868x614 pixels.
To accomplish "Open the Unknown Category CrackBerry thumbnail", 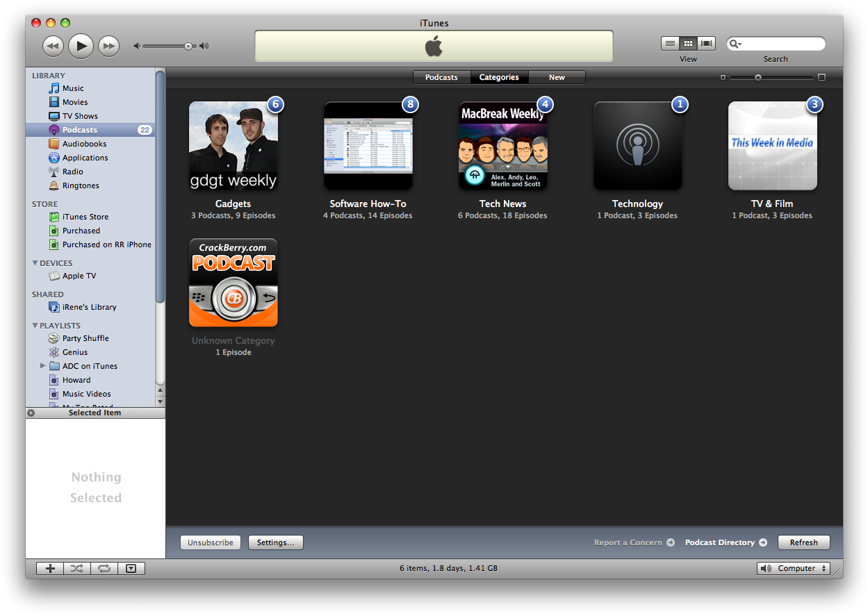I will 234,283.
